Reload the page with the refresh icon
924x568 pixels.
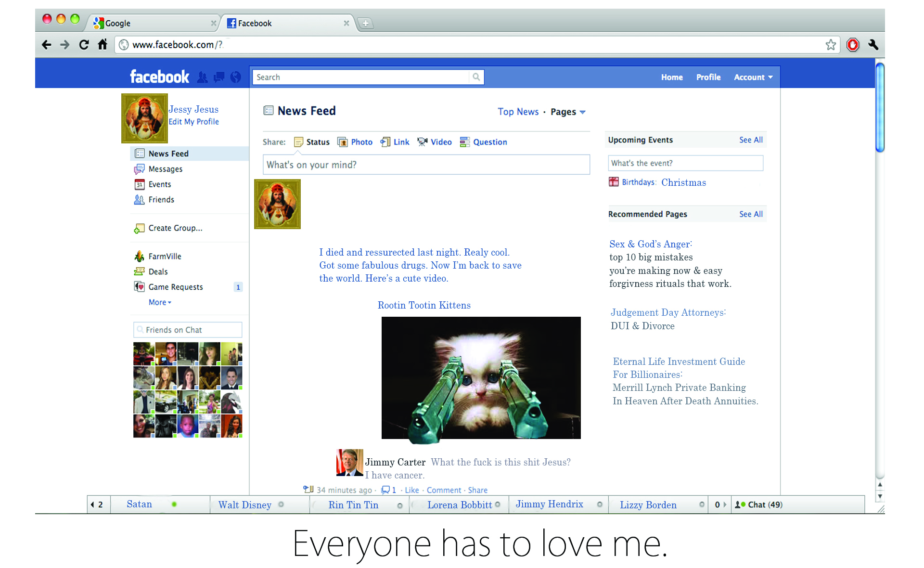pyautogui.click(x=84, y=45)
